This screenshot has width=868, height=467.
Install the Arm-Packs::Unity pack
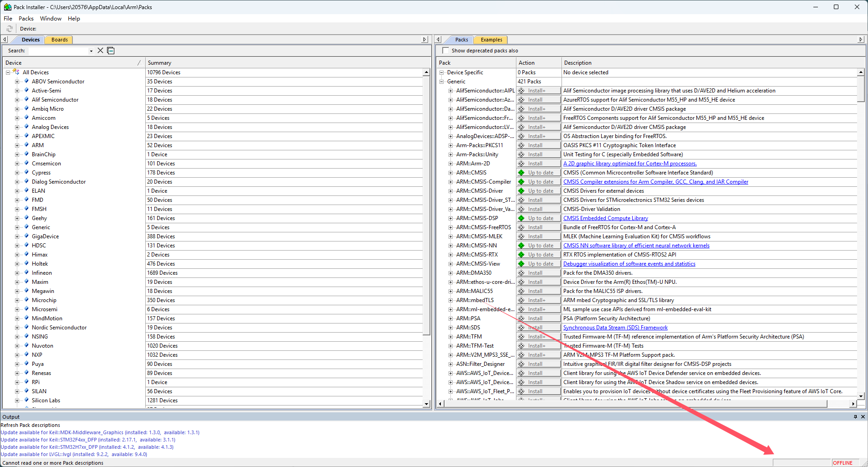[x=539, y=154]
